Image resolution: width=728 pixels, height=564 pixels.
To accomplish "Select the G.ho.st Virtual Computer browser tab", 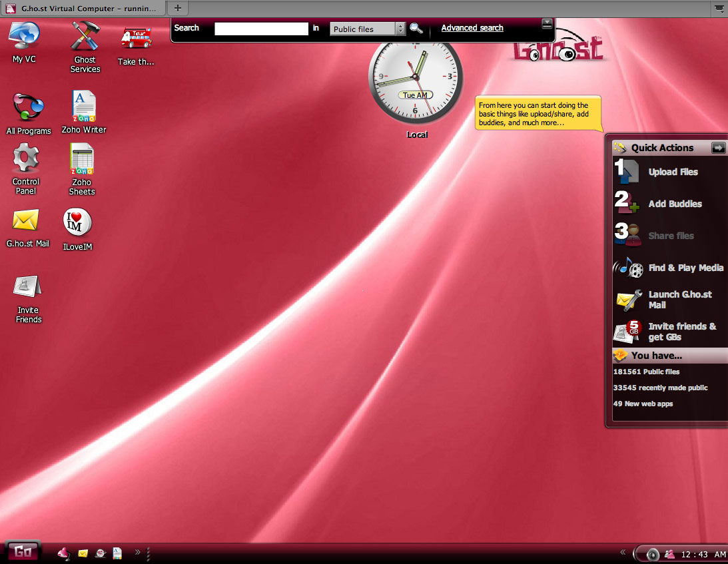I will tap(83, 9).
